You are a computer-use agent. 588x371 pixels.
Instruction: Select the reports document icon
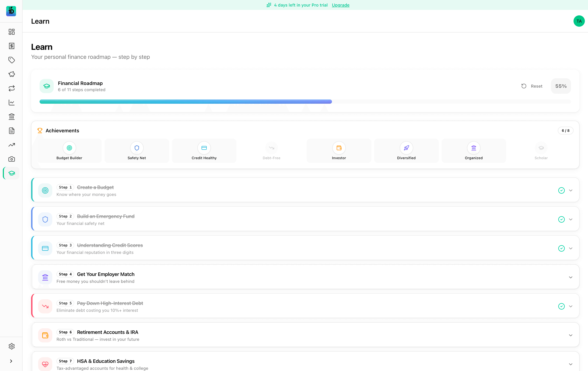tap(11, 131)
